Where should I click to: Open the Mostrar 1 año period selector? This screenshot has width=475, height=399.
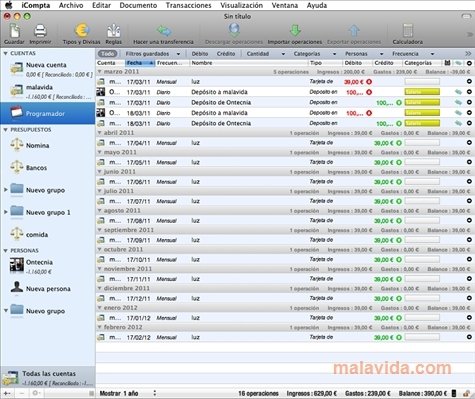point(127,393)
